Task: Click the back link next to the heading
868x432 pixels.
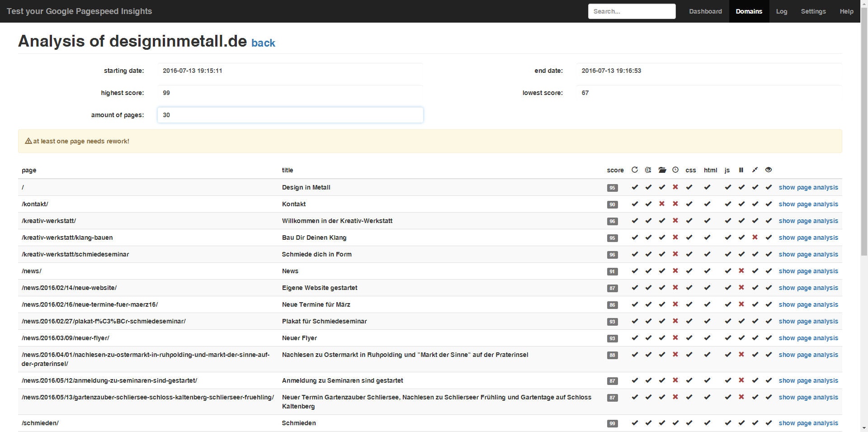Action: [x=264, y=43]
